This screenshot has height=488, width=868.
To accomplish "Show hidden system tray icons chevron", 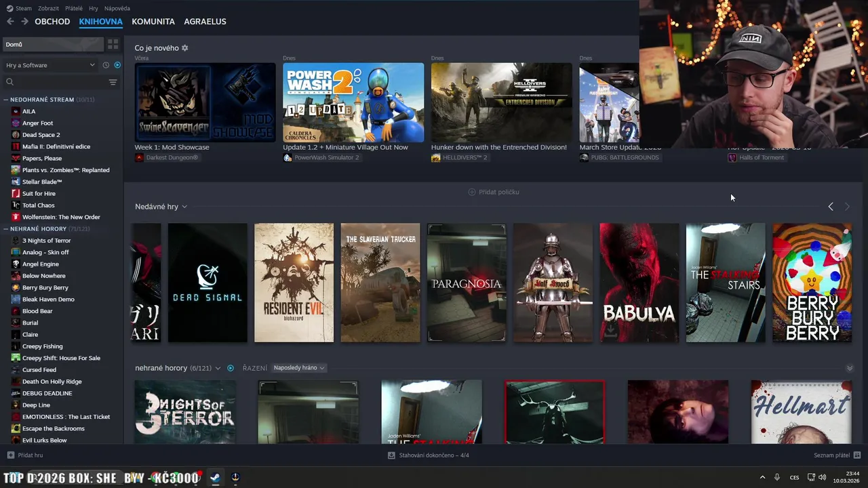I will 762,477.
